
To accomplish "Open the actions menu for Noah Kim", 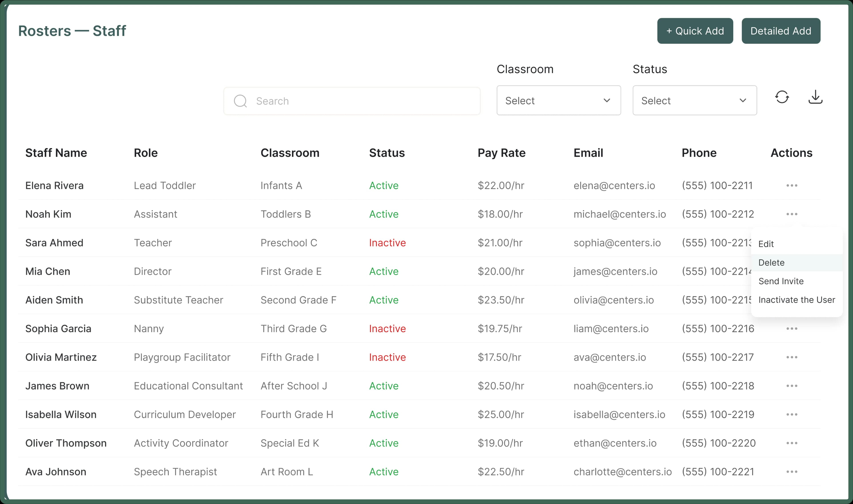I will pyautogui.click(x=792, y=214).
